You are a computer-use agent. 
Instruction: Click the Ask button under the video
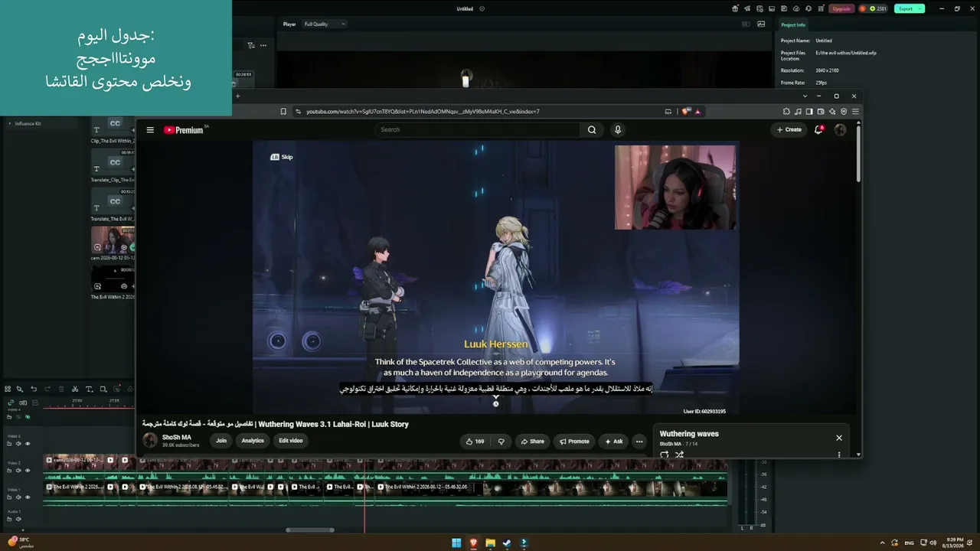coord(614,442)
